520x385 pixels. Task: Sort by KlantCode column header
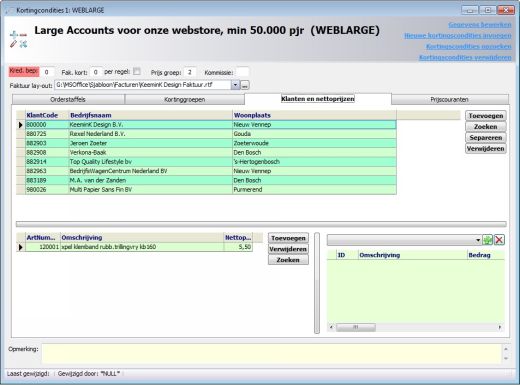(47, 115)
